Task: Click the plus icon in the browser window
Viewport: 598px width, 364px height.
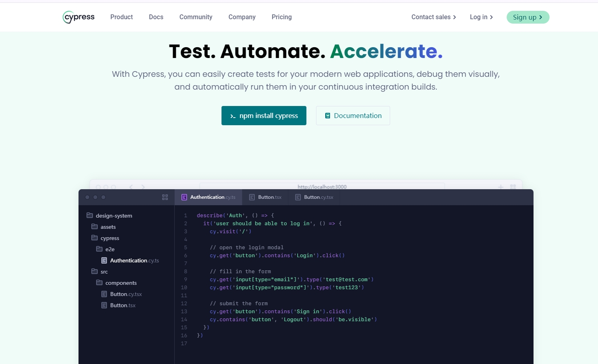Action: coord(501,187)
